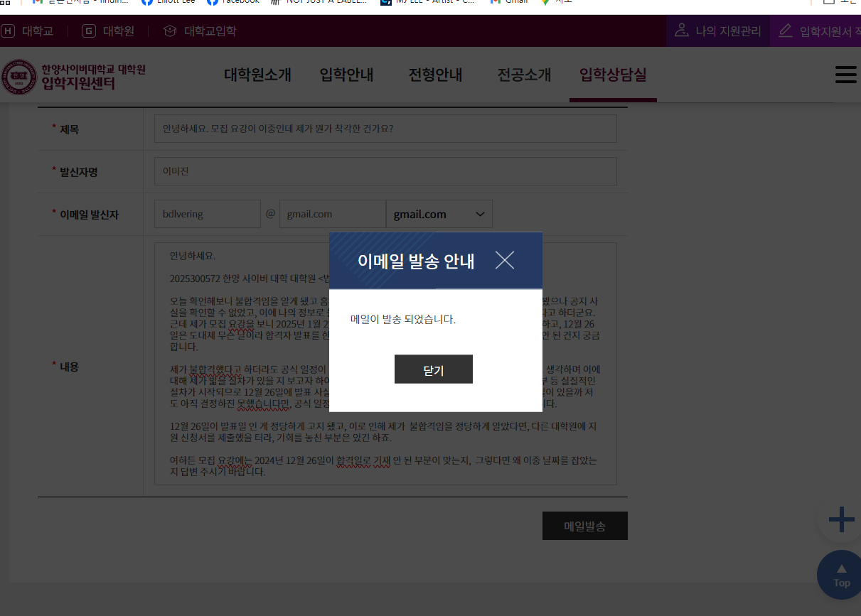Expand the floating plus button

(843, 519)
